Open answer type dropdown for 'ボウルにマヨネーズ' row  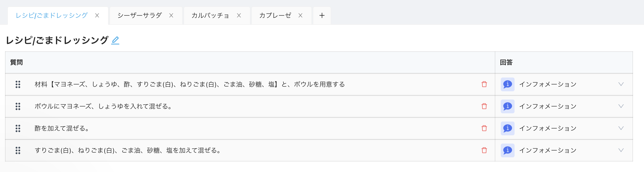[621, 106]
